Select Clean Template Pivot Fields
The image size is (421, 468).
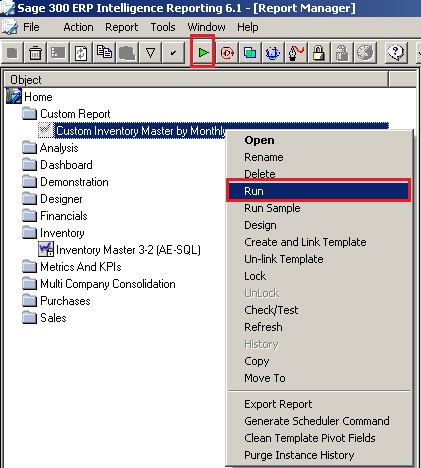(x=318, y=438)
